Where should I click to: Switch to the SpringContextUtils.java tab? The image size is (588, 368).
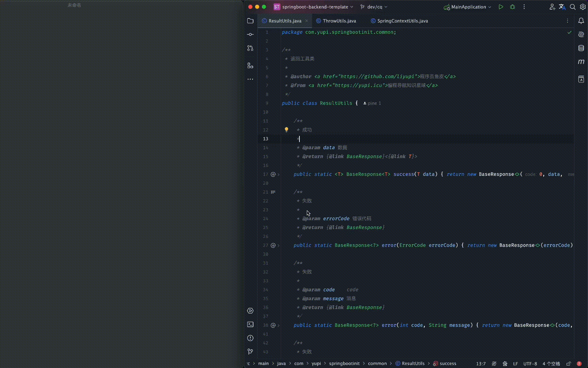[x=402, y=21]
